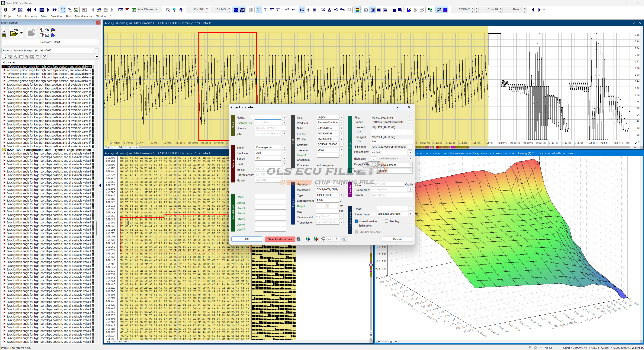Click the client Name input field
The height and width of the screenshot is (350, 644).
tap(268, 117)
